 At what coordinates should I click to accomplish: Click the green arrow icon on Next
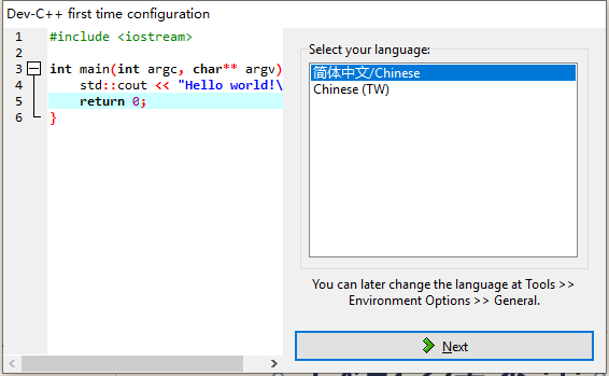tap(428, 345)
